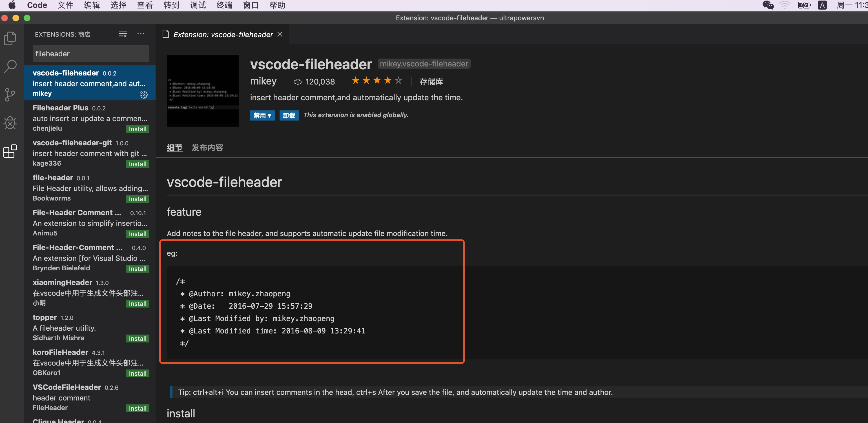The height and width of the screenshot is (423, 868).
Task: Open the 文件 file menu
Action: tap(65, 5)
